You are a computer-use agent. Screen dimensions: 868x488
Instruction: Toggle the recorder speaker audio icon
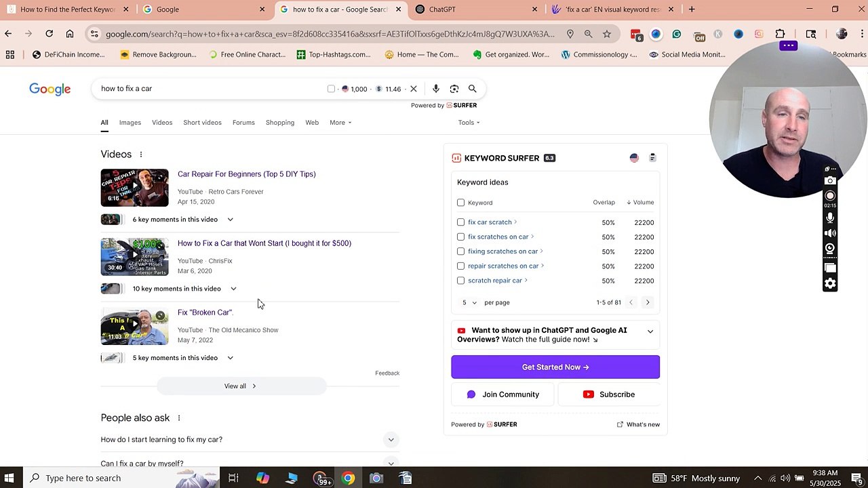pyautogui.click(x=830, y=233)
